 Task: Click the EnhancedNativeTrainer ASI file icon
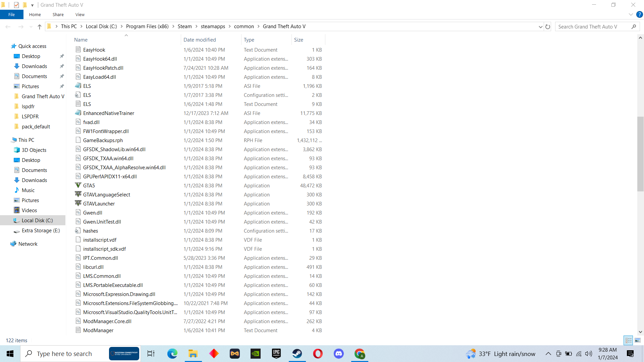pyautogui.click(x=78, y=113)
